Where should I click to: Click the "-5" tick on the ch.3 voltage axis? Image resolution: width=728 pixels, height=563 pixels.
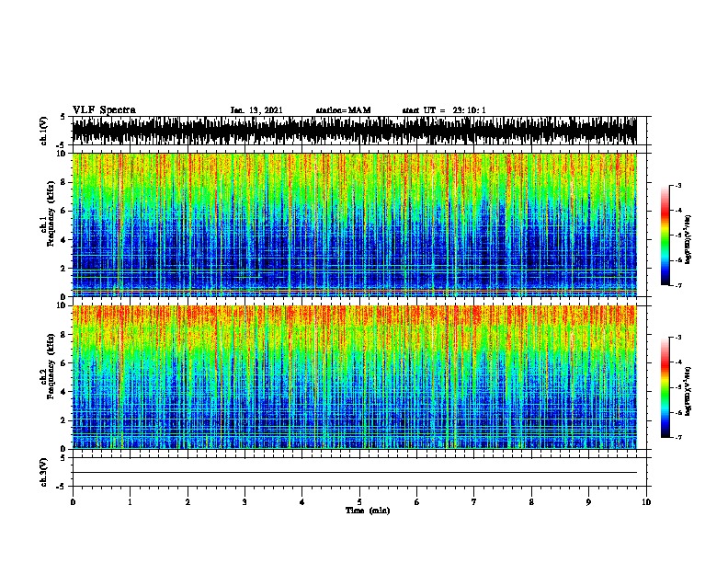(61, 487)
